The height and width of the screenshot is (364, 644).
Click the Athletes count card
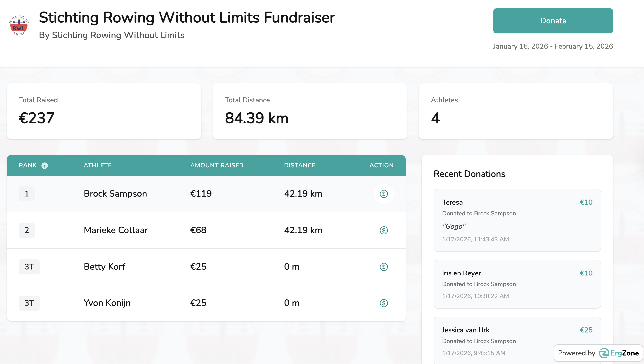[x=515, y=111]
